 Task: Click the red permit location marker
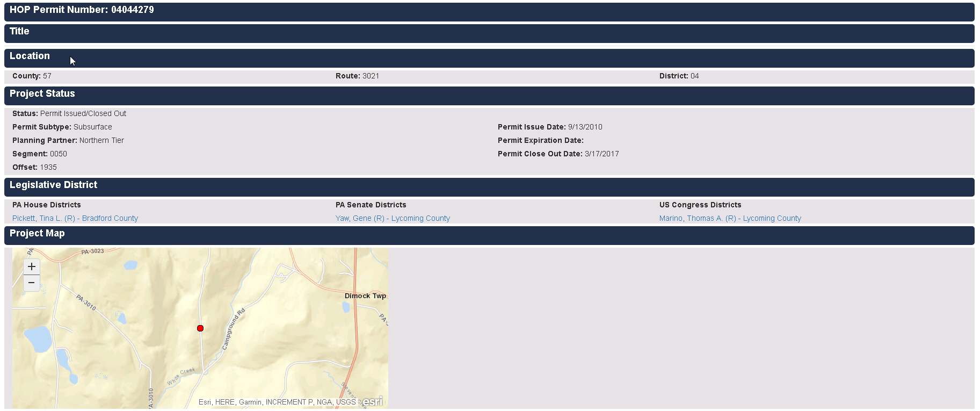(x=200, y=328)
